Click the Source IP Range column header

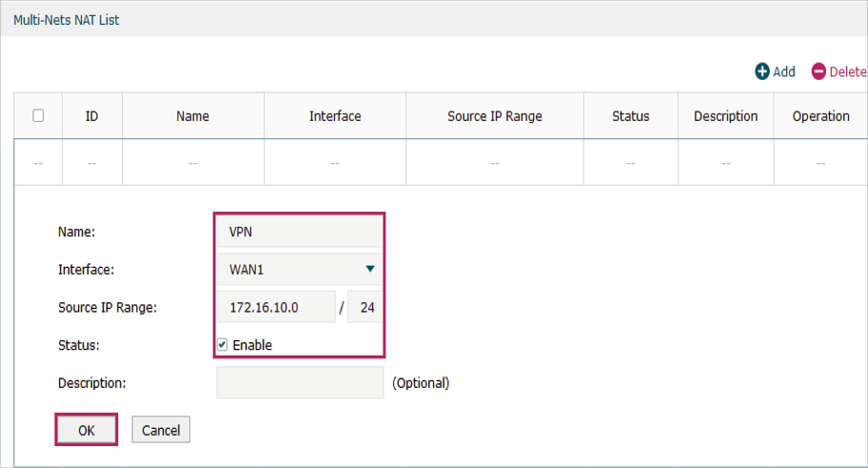tap(494, 116)
